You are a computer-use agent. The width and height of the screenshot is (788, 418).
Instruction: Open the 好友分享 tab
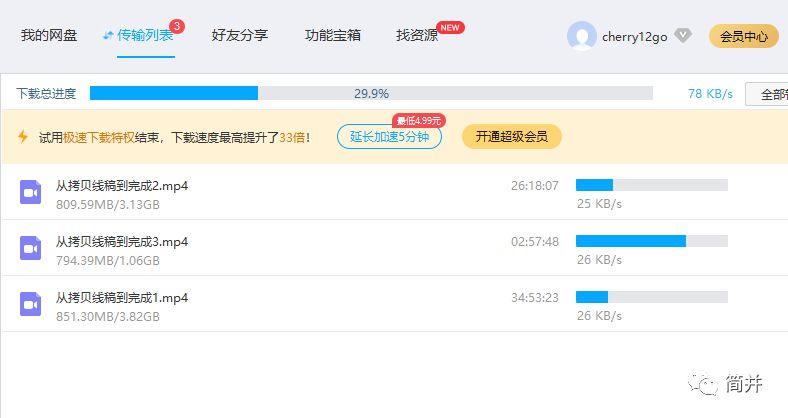[240, 36]
